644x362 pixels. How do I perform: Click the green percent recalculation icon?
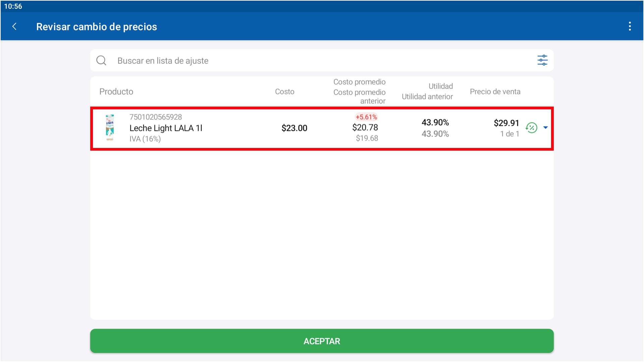531,128
